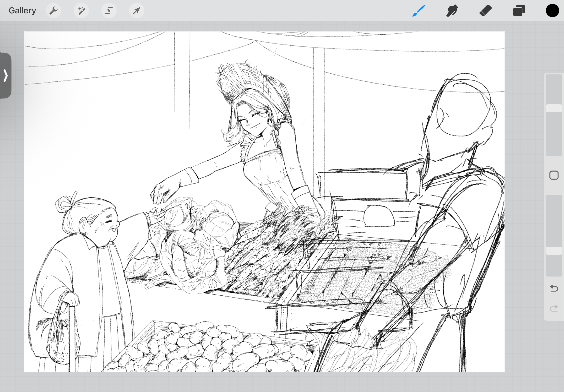The height and width of the screenshot is (392, 564).
Task: Expand the left side panel chevron
Action: point(5,75)
